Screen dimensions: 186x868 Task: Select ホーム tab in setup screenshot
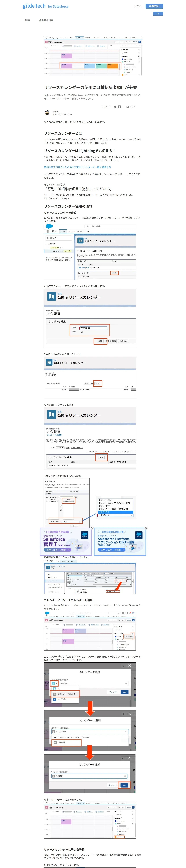[63, 231]
